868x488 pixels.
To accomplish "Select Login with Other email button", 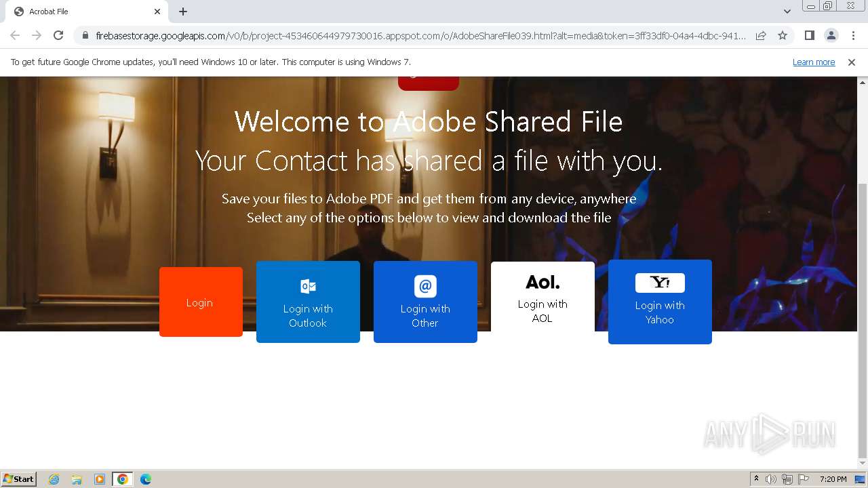I will [425, 302].
